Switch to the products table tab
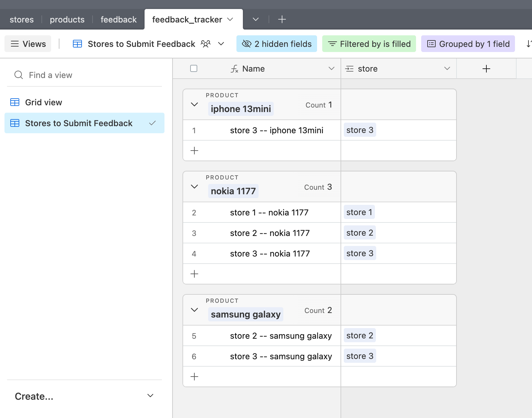The image size is (532, 418). tap(67, 20)
